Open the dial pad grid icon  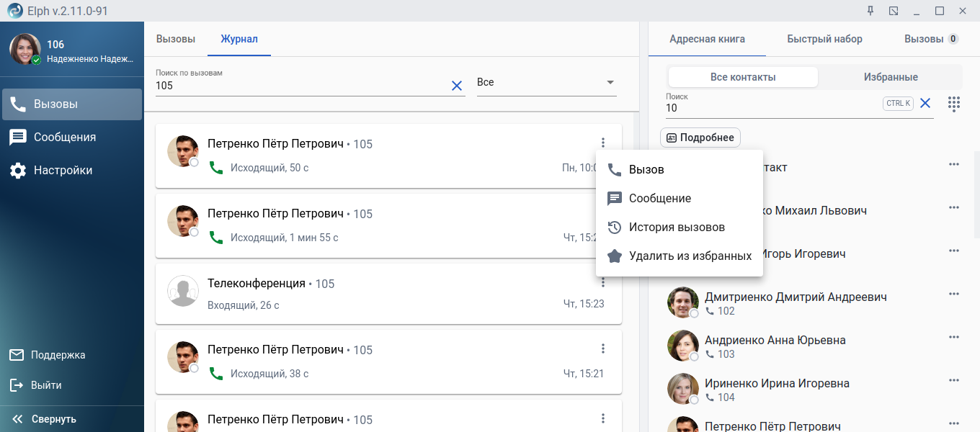[x=954, y=104]
